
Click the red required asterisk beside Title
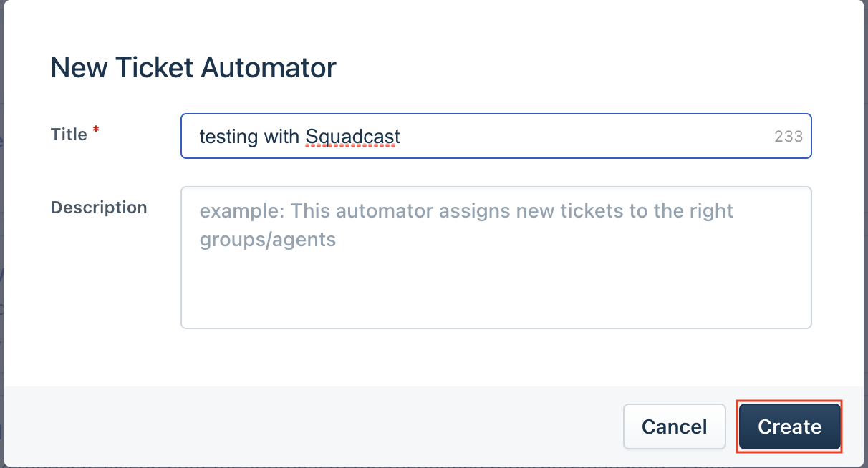point(96,130)
